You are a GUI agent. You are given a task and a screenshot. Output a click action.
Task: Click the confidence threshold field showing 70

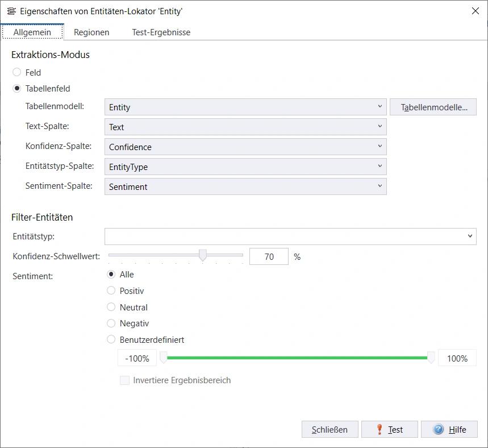pos(269,256)
